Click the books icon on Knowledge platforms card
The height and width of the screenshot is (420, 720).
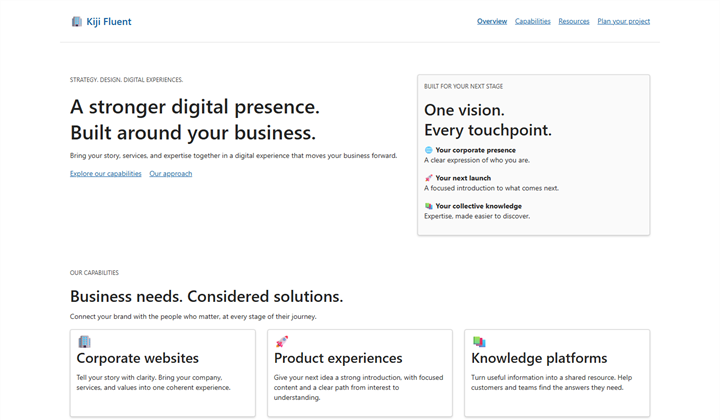coord(479,342)
